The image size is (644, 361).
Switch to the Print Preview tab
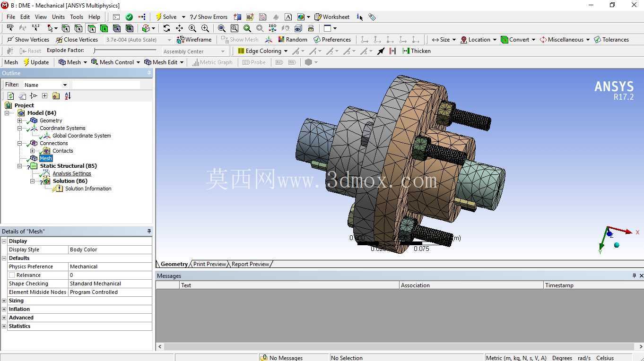point(209,264)
